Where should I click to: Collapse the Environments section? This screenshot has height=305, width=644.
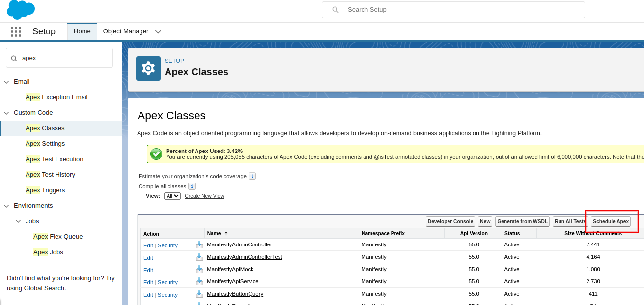[x=6, y=206]
